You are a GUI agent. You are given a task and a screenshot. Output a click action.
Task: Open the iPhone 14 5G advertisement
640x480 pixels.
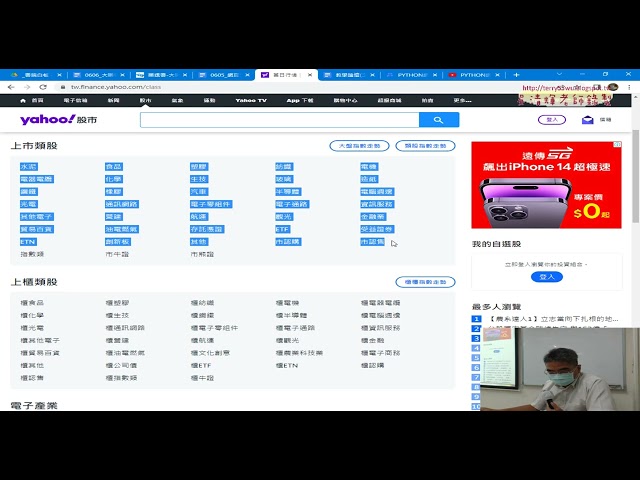547,185
